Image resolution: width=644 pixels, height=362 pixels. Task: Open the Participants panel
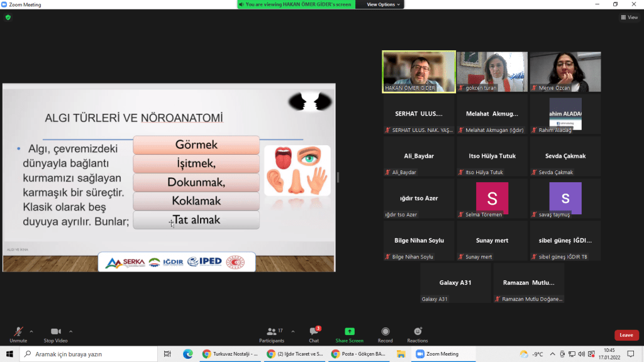coord(272,334)
